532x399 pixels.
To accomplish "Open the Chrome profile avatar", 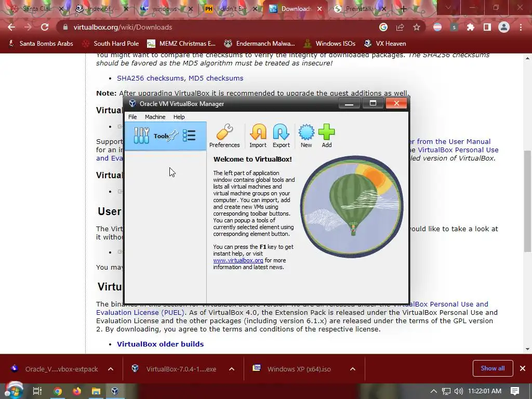I will pos(504,27).
